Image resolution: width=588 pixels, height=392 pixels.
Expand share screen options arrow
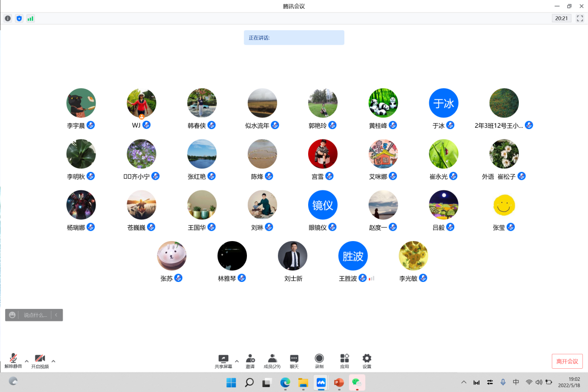[237, 361]
